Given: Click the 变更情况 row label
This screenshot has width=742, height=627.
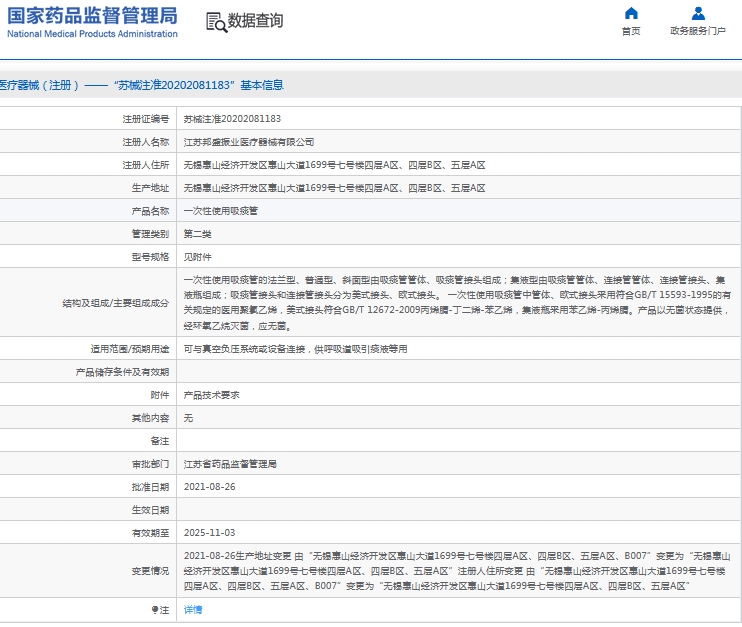Looking at the screenshot, I should [150, 571].
